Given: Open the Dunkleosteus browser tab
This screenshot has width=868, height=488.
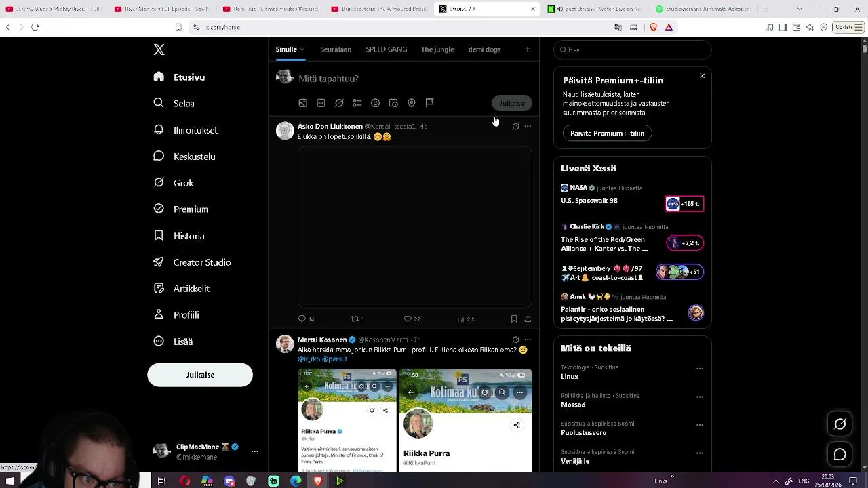Looking at the screenshot, I should [x=379, y=9].
